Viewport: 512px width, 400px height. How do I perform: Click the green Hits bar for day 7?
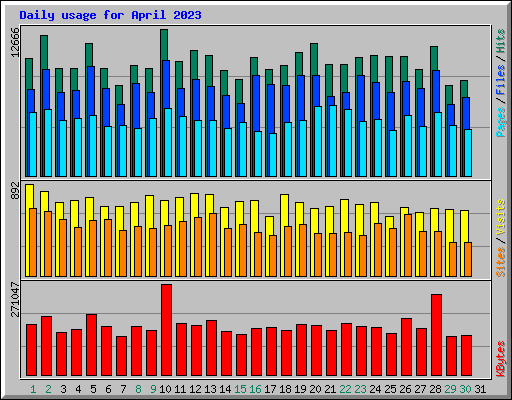(x=119, y=95)
